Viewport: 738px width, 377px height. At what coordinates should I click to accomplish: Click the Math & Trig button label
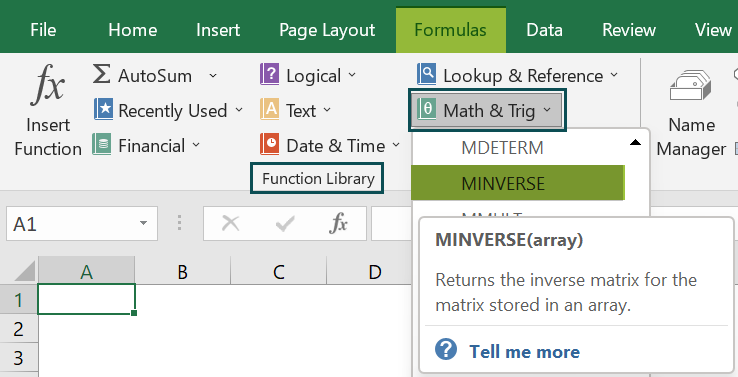pyautogui.click(x=489, y=111)
